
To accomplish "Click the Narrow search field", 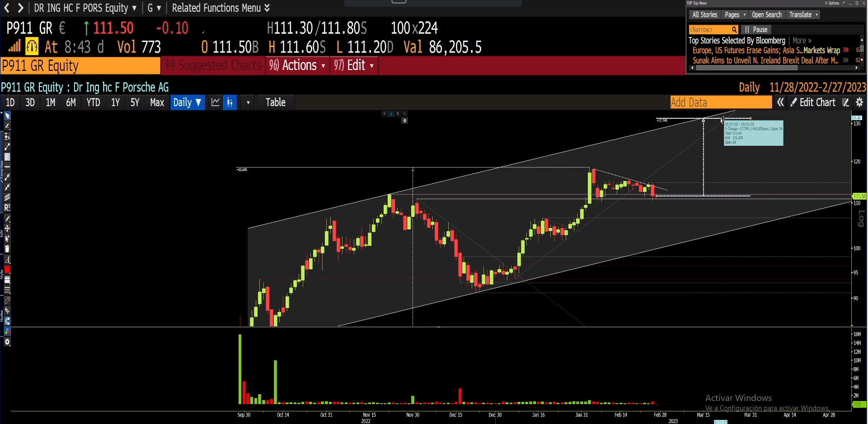I will click(x=713, y=30).
